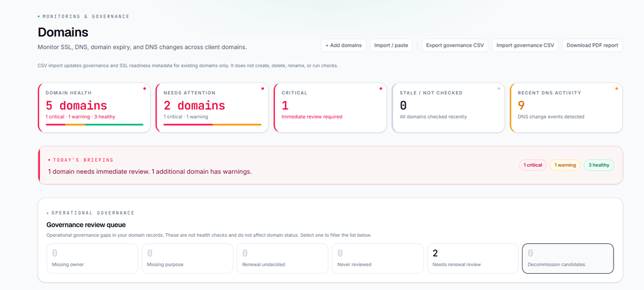This screenshot has width=644, height=290.
Task: Filter by Renewal undecided tile
Action: (282, 258)
